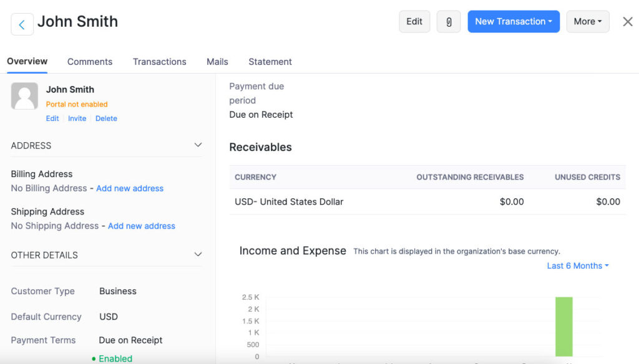Open the More actions menu
The width and height of the screenshot is (639, 364).
coord(587,21)
